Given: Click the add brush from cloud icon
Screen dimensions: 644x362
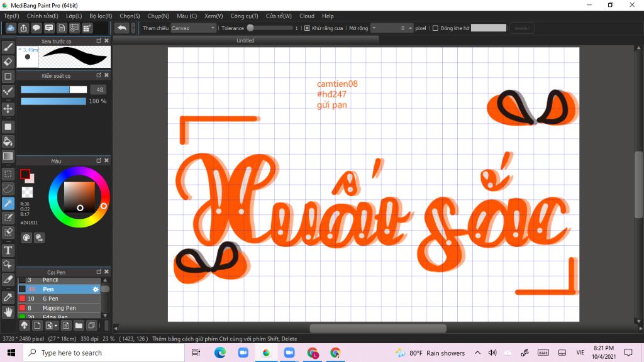Looking at the screenshot, I should tap(25, 326).
